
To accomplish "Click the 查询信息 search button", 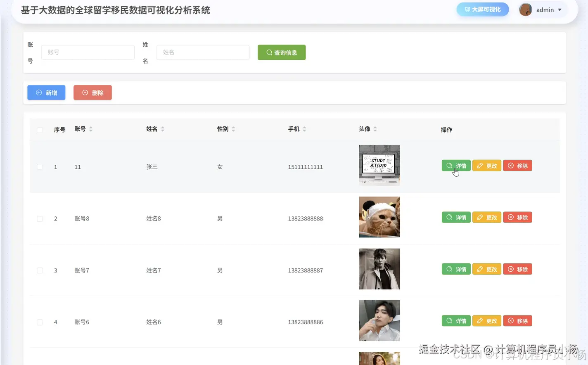I will click(282, 52).
